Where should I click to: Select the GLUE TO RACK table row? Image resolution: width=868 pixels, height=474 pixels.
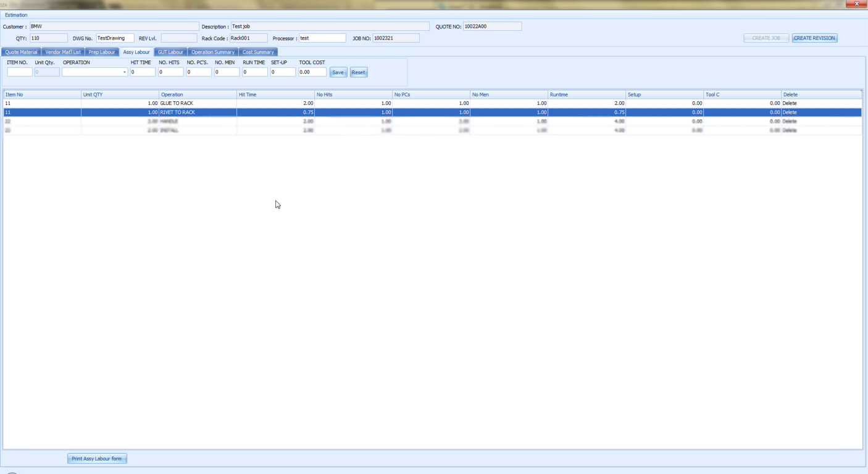(x=198, y=103)
